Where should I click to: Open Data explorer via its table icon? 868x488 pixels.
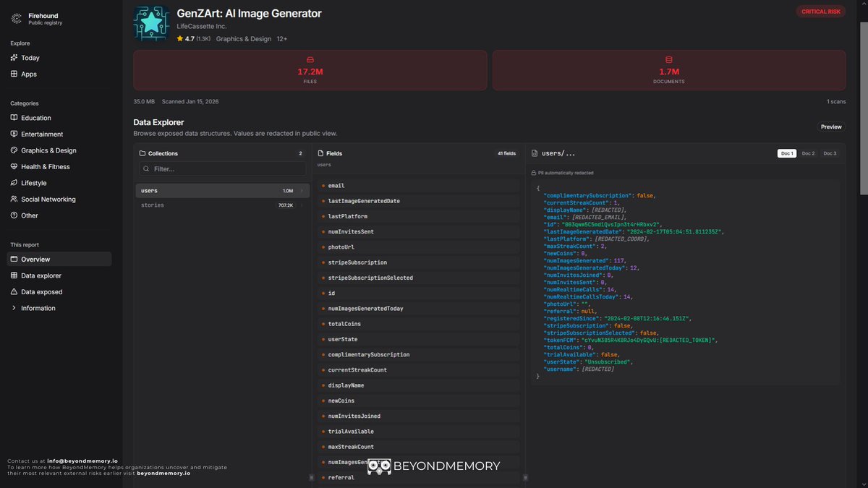click(14, 275)
